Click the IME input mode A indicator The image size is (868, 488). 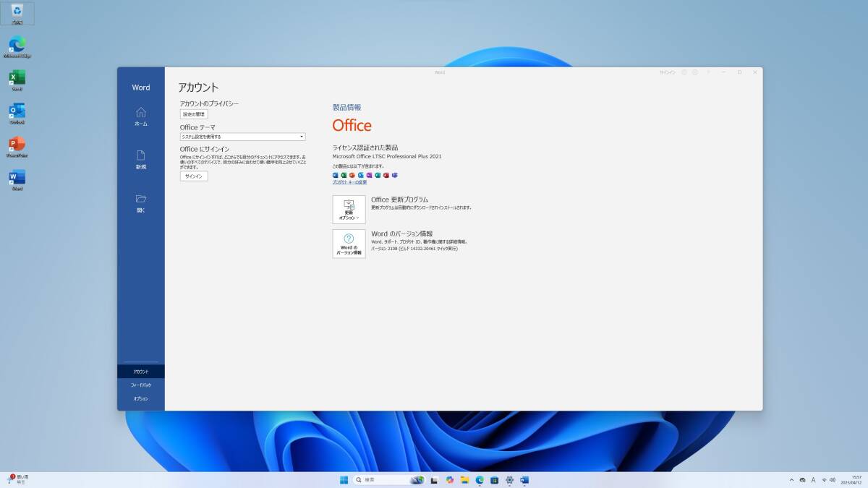pos(813,480)
